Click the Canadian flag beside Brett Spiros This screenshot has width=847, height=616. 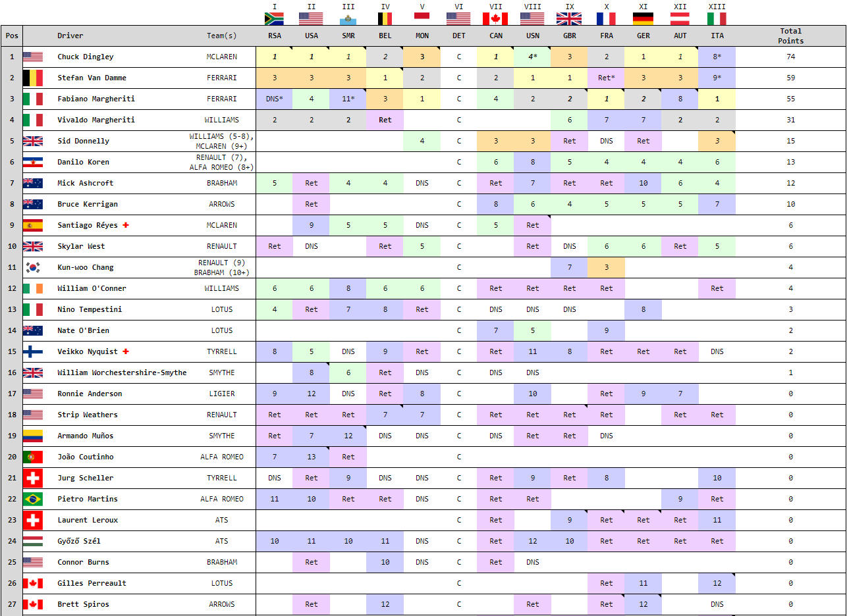33,604
